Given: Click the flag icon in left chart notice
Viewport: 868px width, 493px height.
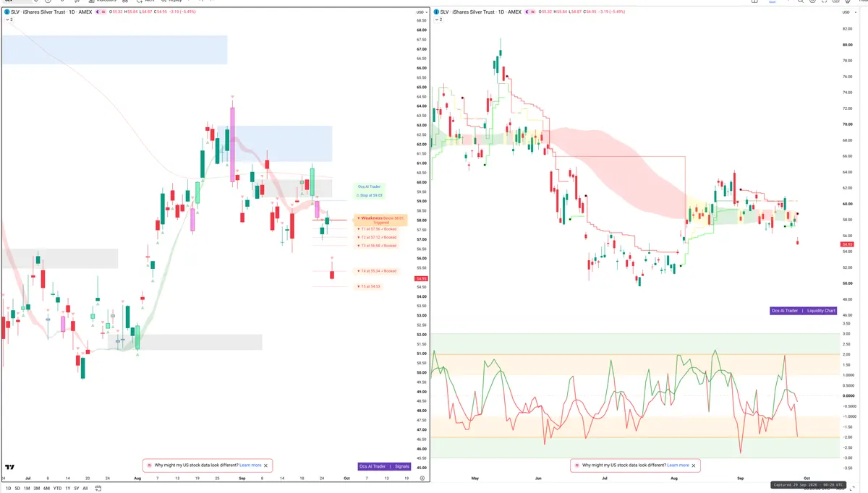Looking at the screenshot, I should click(x=149, y=466).
